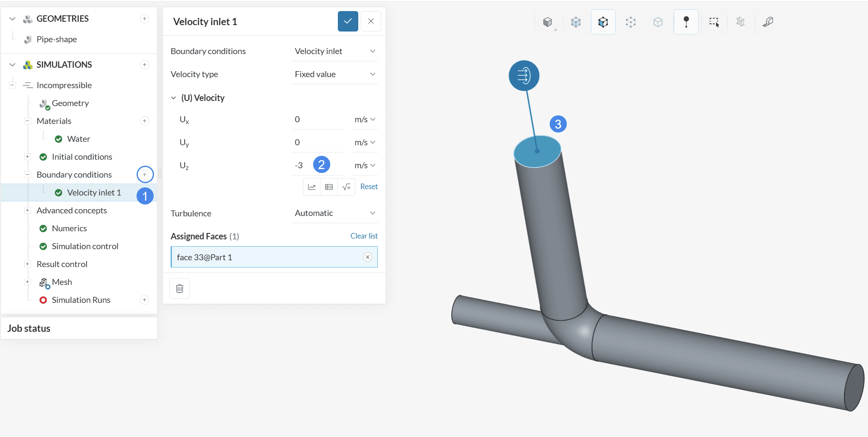Click the pin-shaped icon in viewer toolbar

pyautogui.click(x=686, y=22)
